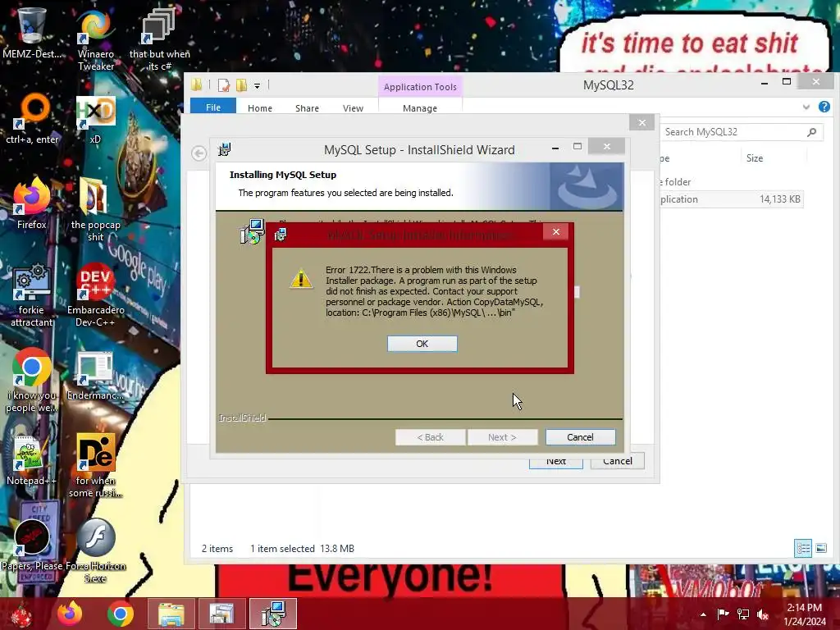Click the installer icon in error dialog title
The width and height of the screenshot is (840, 630).
[281, 235]
